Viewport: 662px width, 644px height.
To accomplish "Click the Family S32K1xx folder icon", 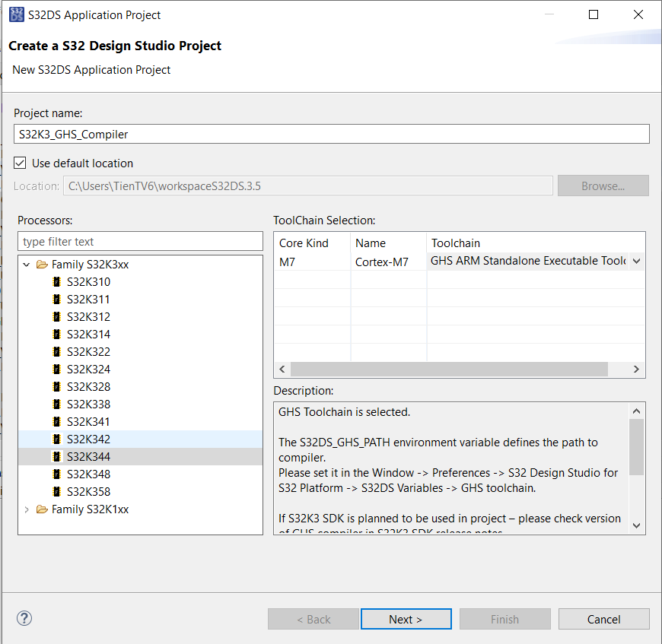I will pyautogui.click(x=42, y=509).
